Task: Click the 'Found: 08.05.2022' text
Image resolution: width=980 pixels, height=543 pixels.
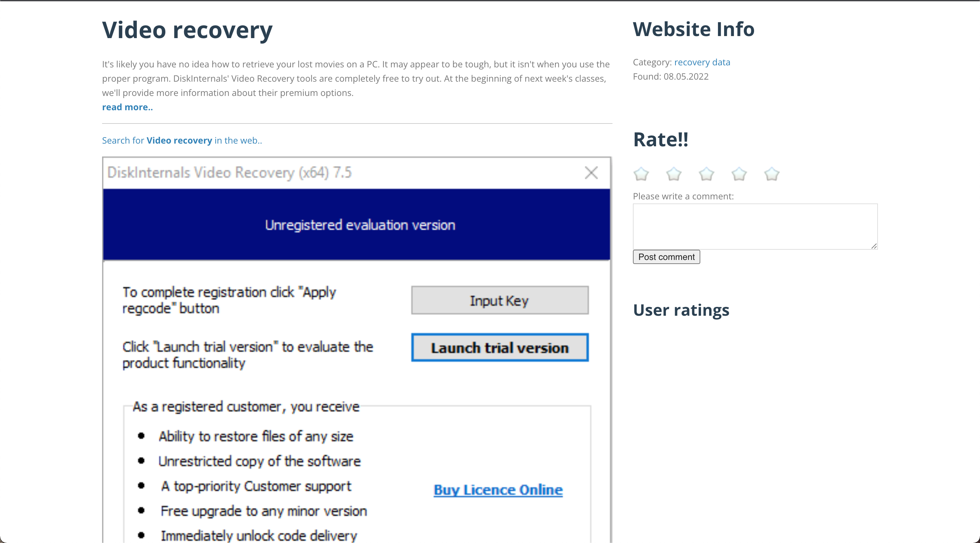Action: pyautogui.click(x=671, y=77)
